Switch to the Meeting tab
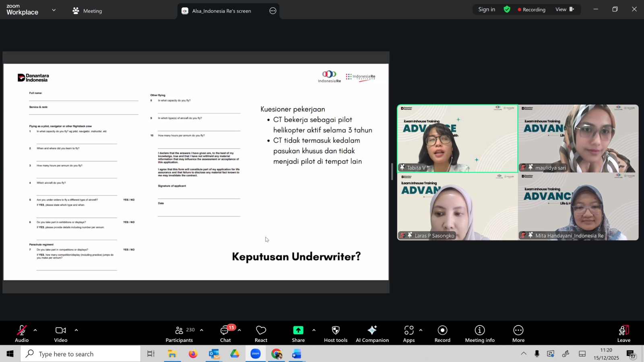The image size is (644, 362). [x=87, y=11]
